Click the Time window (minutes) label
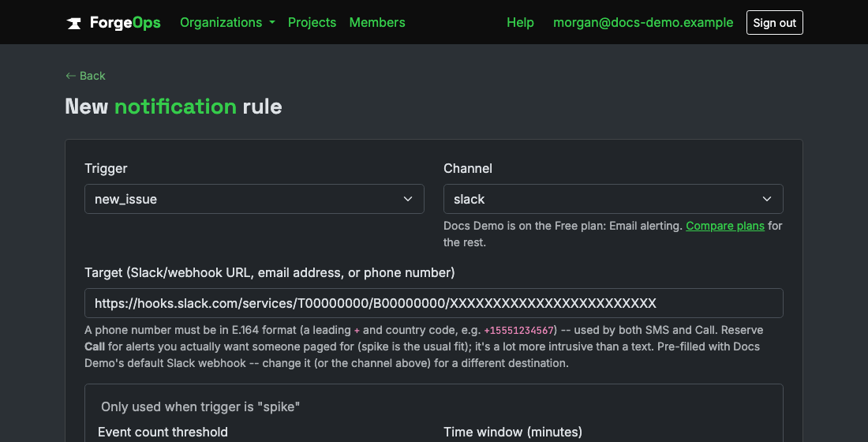The height and width of the screenshot is (442, 868). coord(513,432)
